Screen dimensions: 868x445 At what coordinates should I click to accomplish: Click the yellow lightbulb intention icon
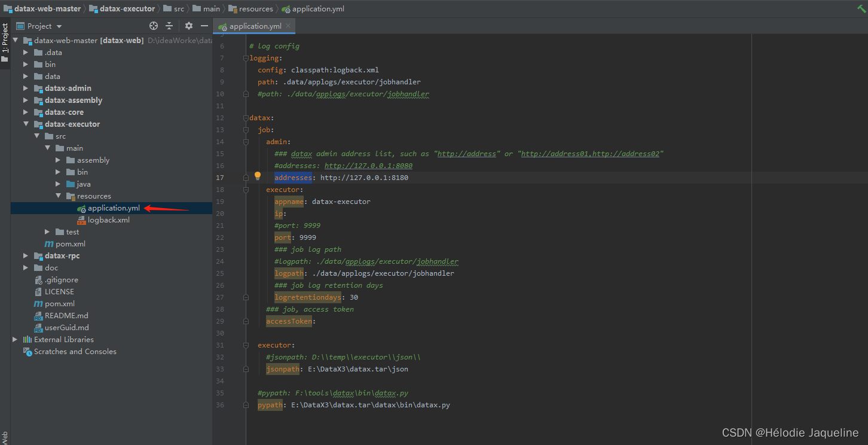pyautogui.click(x=258, y=176)
